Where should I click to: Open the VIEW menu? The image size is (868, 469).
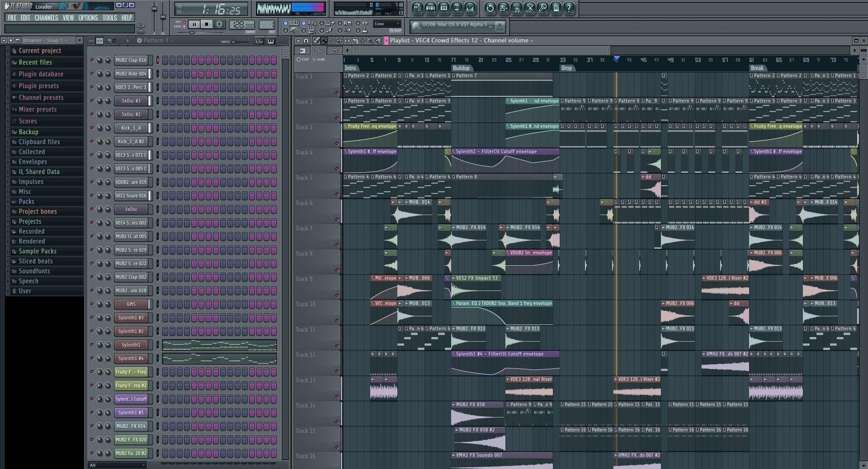[68, 18]
